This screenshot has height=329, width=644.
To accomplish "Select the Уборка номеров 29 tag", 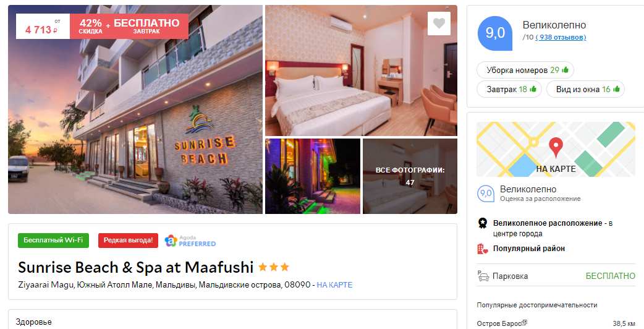I will [525, 70].
